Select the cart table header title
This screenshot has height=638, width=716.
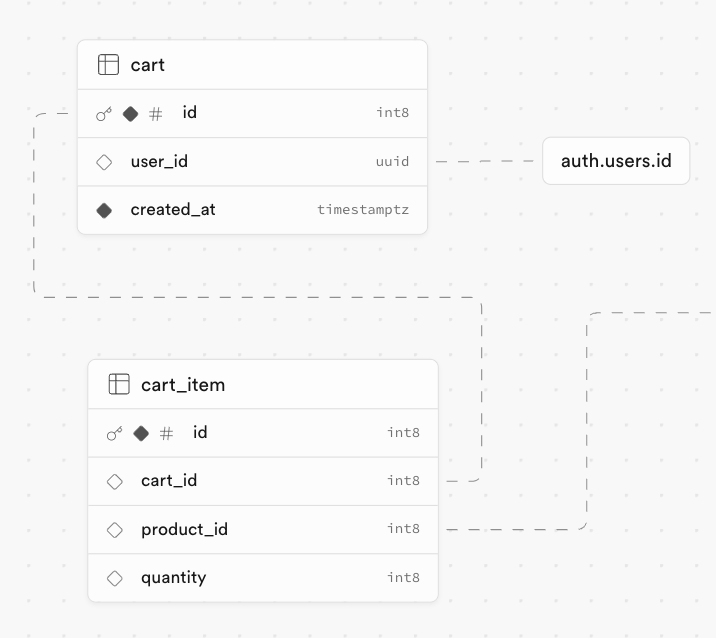coord(148,65)
